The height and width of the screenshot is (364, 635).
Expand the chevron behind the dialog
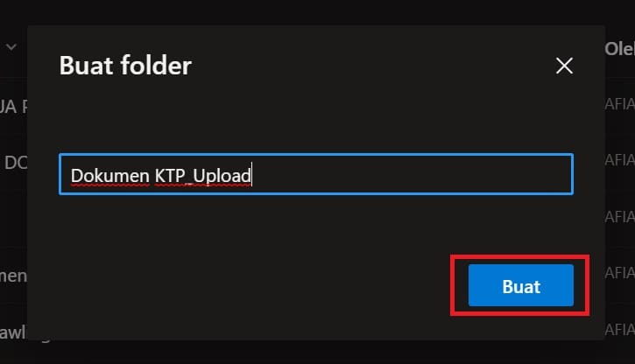[11, 47]
